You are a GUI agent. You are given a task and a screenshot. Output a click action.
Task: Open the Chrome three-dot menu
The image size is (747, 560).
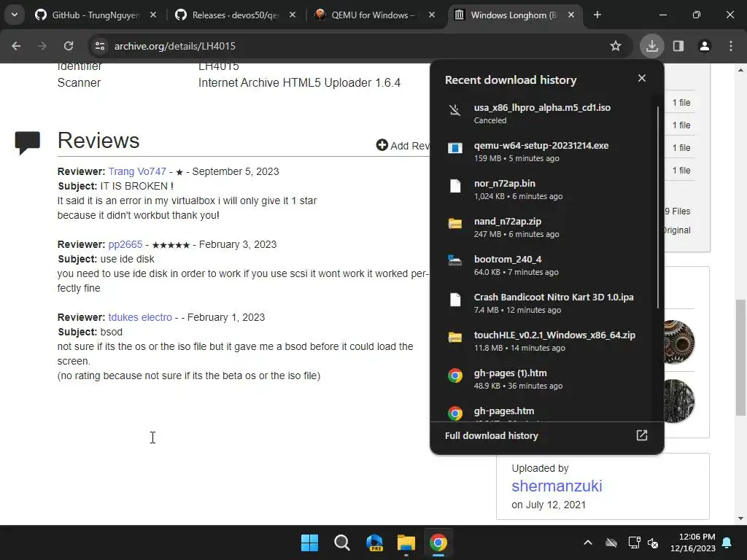[x=731, y=46]
